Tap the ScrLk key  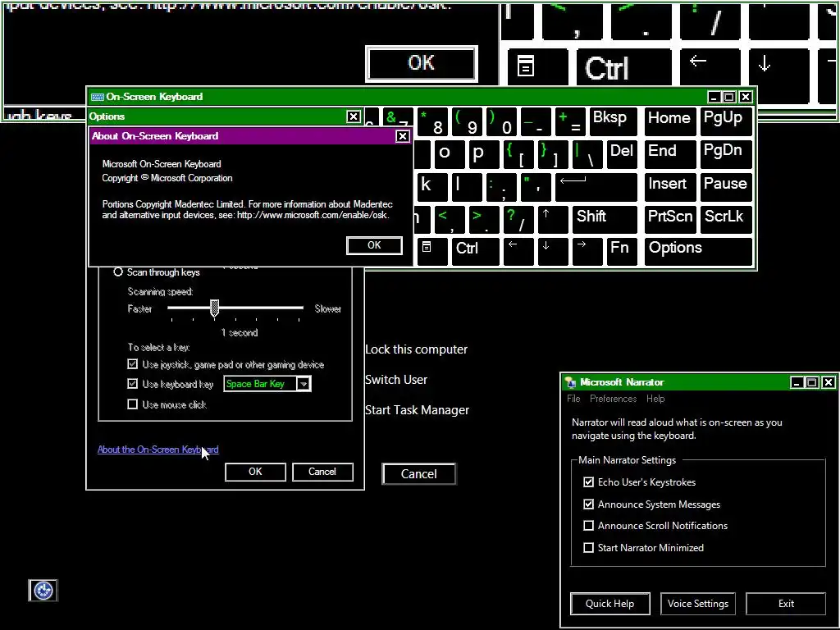coord(726,219)
